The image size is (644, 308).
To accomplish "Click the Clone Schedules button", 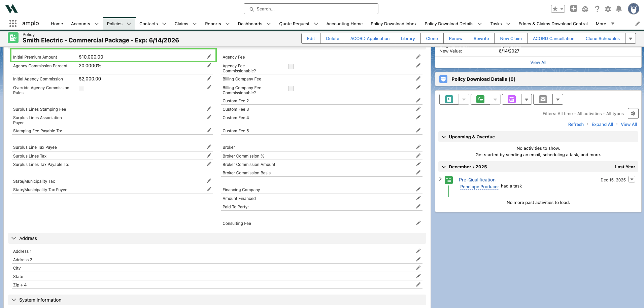I will pyautogui.click(x=602, y=38).
